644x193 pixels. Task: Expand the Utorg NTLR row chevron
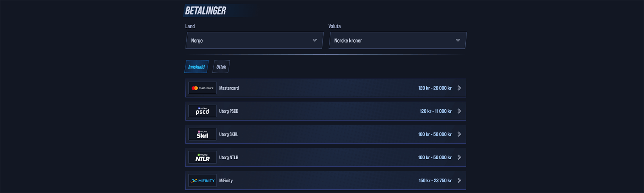[x=459, y=158]
